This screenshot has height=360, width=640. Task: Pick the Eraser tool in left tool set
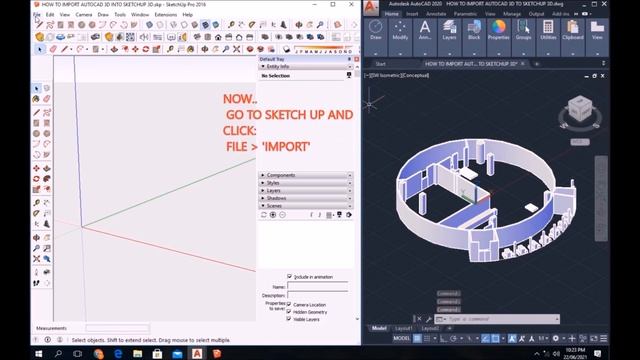(47, 99)
